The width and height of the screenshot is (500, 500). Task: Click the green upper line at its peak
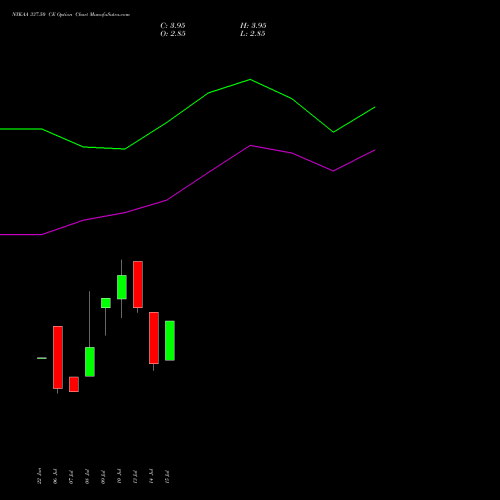click(x=250, y=80)
